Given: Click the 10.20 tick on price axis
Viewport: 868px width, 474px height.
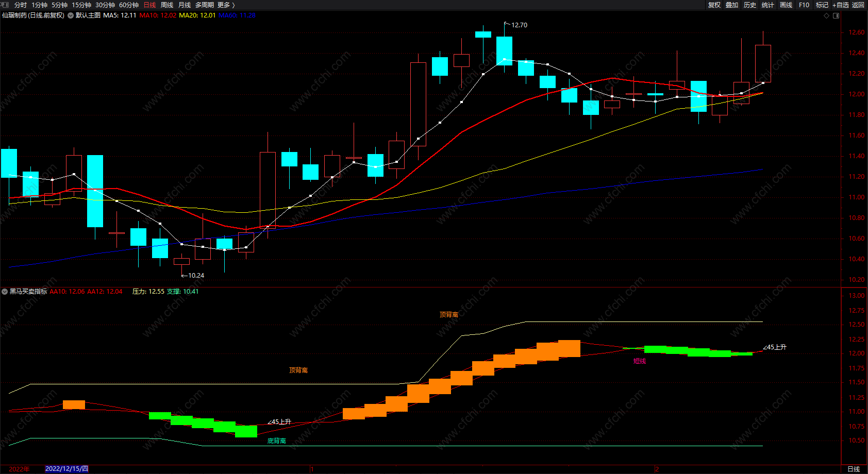Looking at the screenshot, I should click(857, 280).
